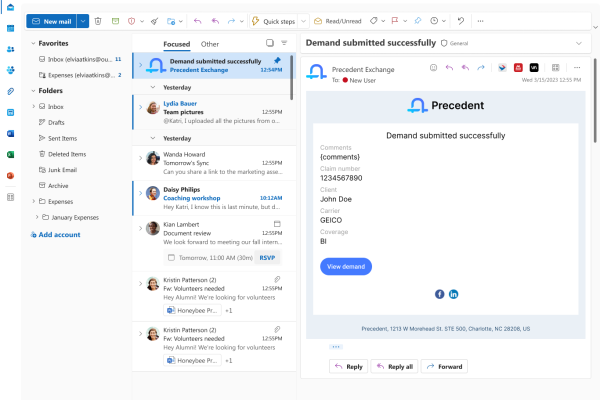600x400 pixels.
Task: Unpin the Demand submitted successfully message
Action: tap(277, 60)
